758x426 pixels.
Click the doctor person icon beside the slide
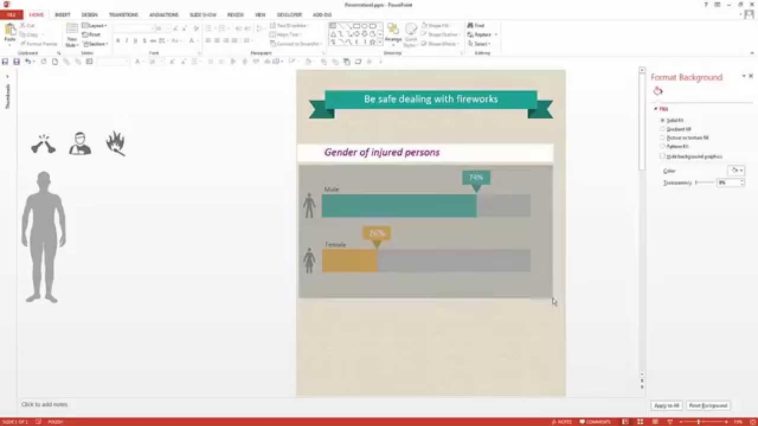(80, 145)
